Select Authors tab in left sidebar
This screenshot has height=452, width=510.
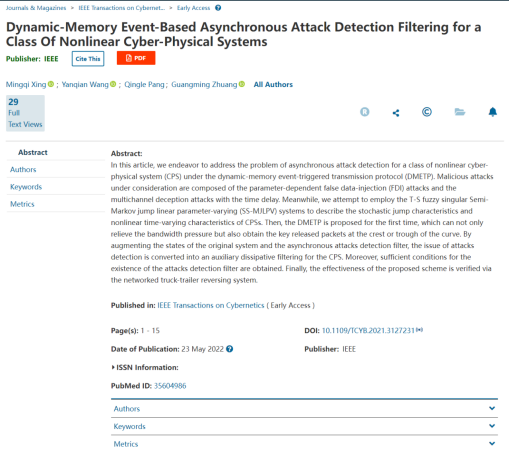[23, 169]
